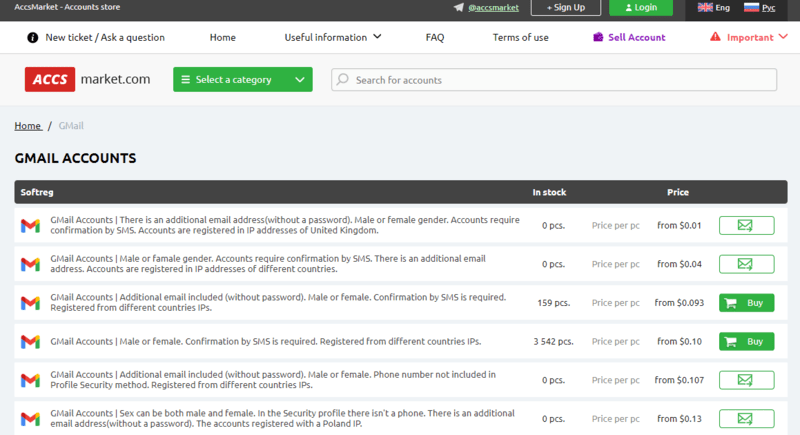Click the Gmail icon of the 159 pcs row
The width and height of the screenshot is (800, 435).
(x=31, y=303)
